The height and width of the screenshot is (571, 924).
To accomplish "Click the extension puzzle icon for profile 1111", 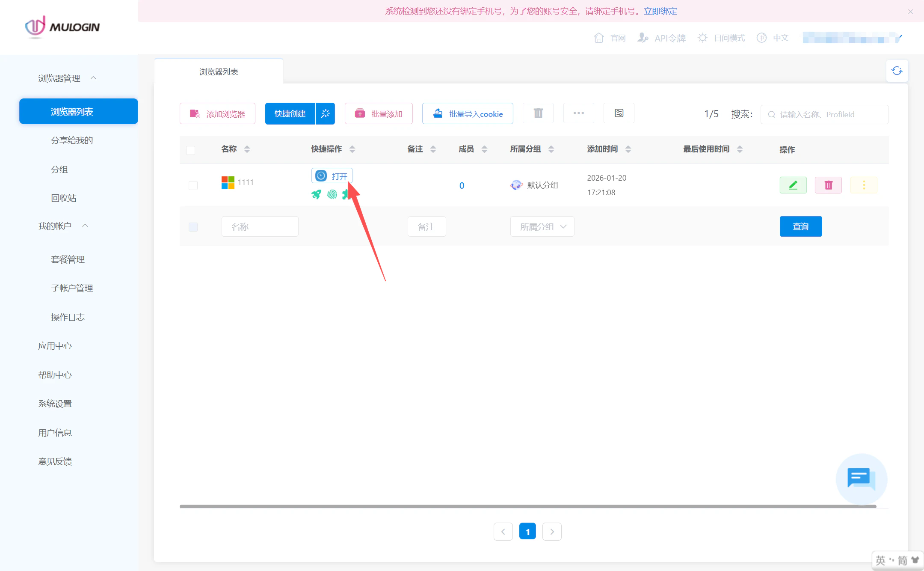I will [x=346, y=194].
